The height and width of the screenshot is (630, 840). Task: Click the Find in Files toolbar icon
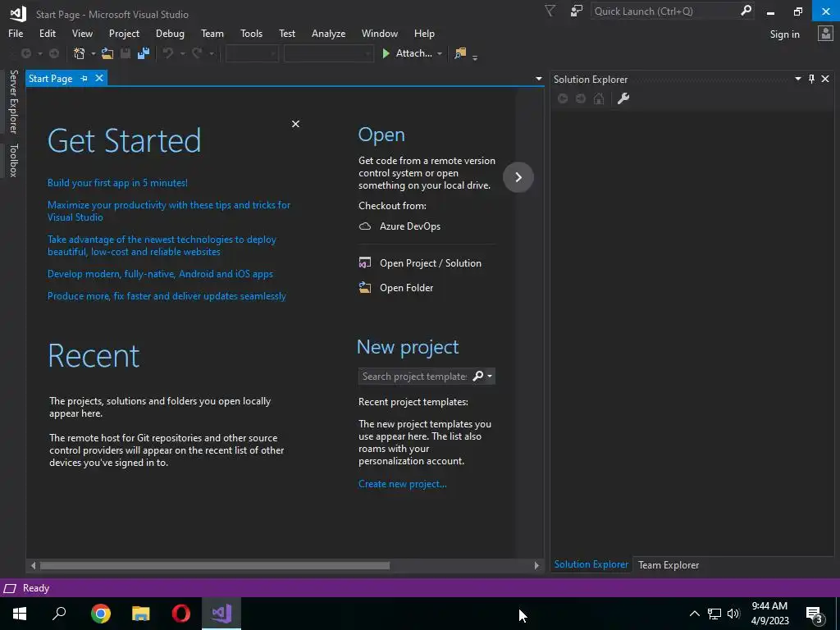460,53
